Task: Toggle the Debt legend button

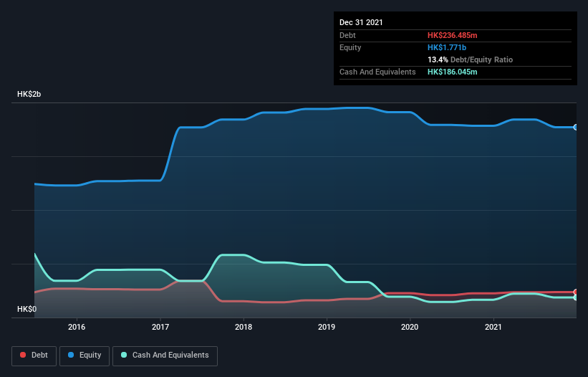Action: [x=34, y=355]
